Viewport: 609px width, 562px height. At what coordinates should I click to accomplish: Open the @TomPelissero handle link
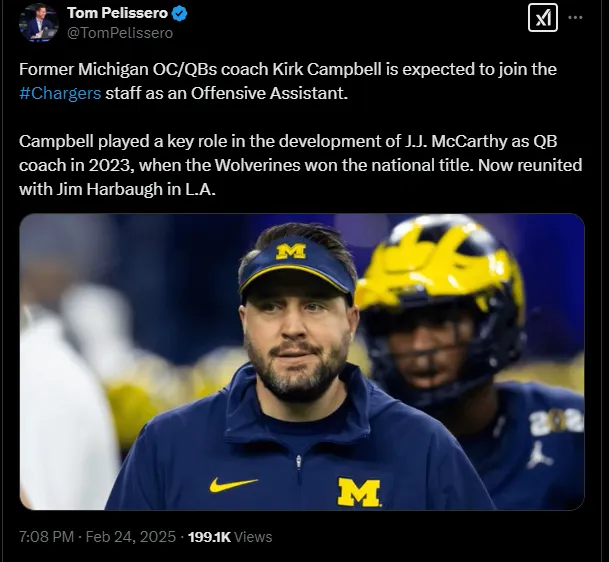click(x=119, y=33)
